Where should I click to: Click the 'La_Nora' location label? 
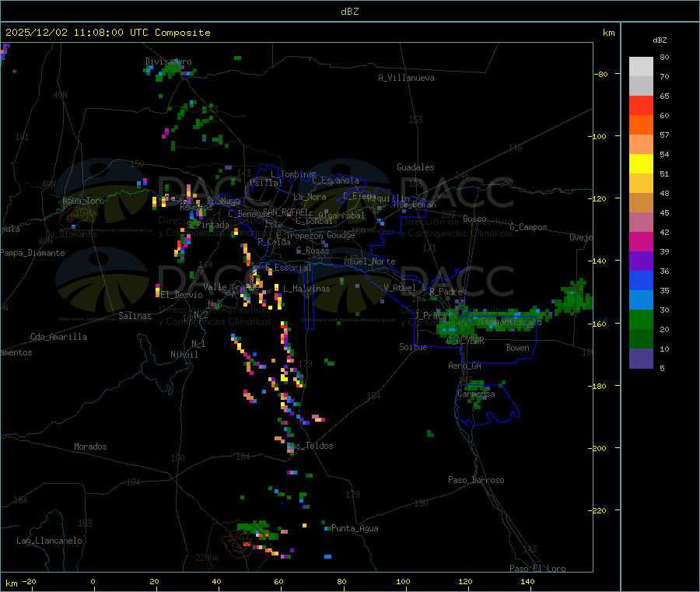coord(310,197)
